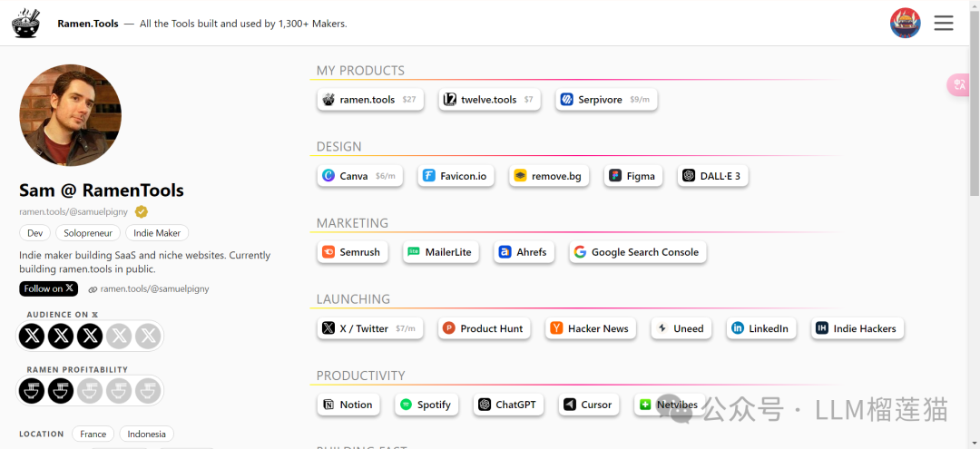Select the Indonesia location tag
980x449 pixels.
tap(147, 434)
